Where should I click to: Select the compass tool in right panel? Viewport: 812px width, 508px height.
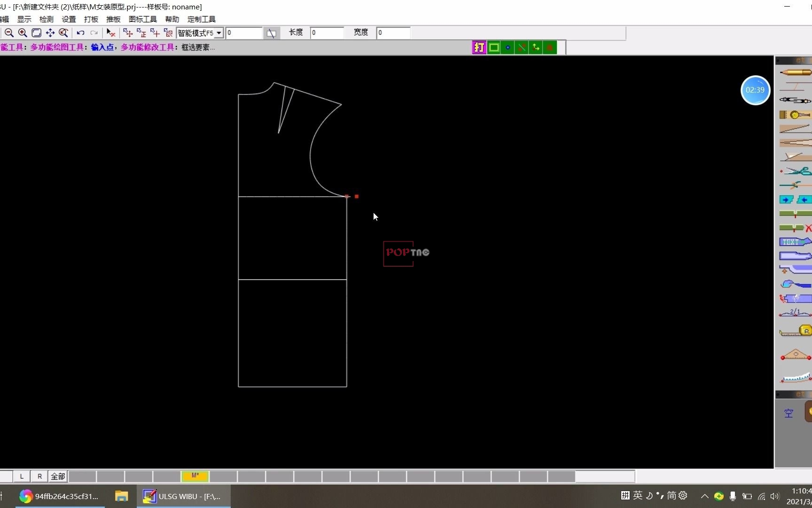coord(795,100)
